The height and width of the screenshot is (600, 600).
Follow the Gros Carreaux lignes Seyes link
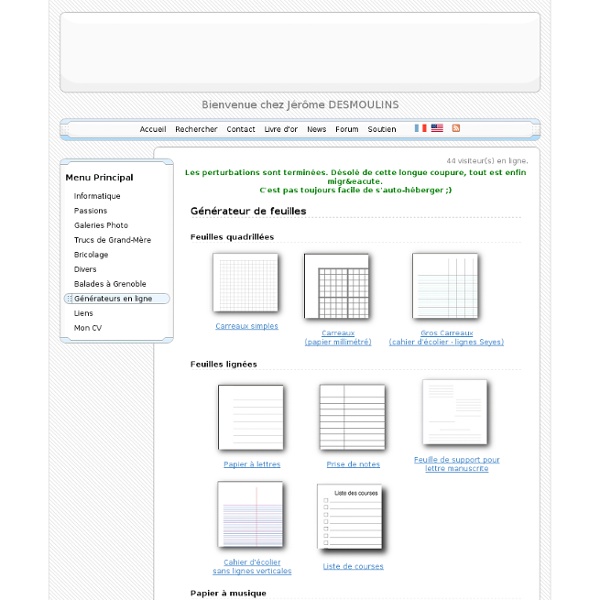point(446,338)
